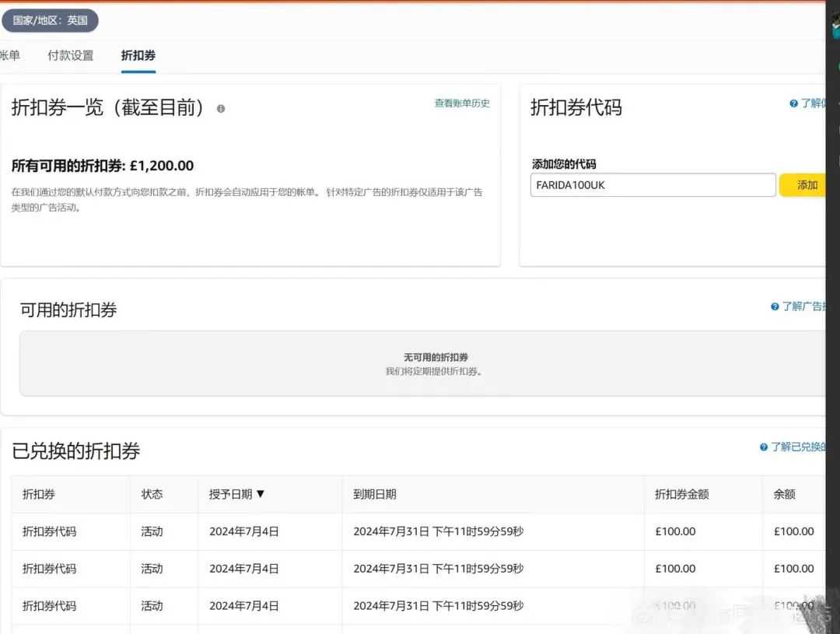The image size is (840, 634).
Task: Select the 折扣券 tab
Action: (x=138, y=55)
